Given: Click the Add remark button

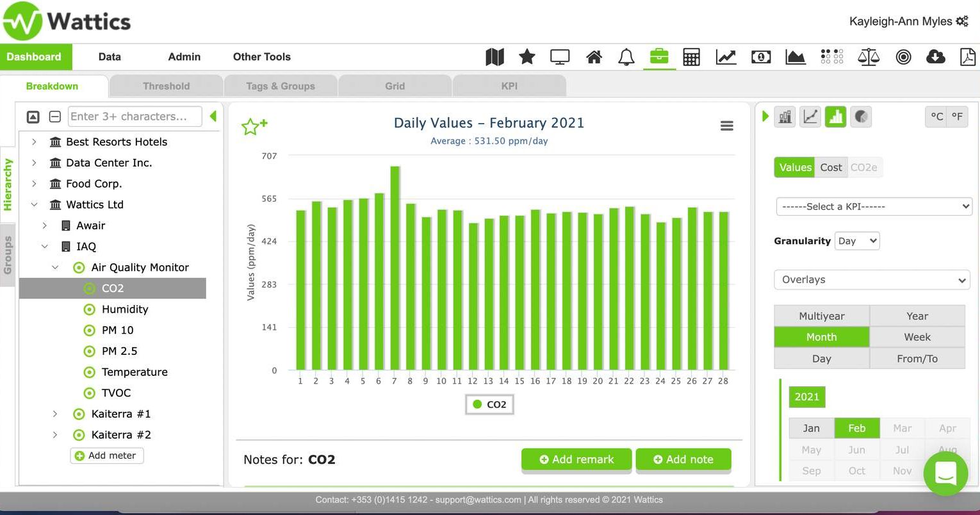Looking at the screenshot, I should point(576,459).
